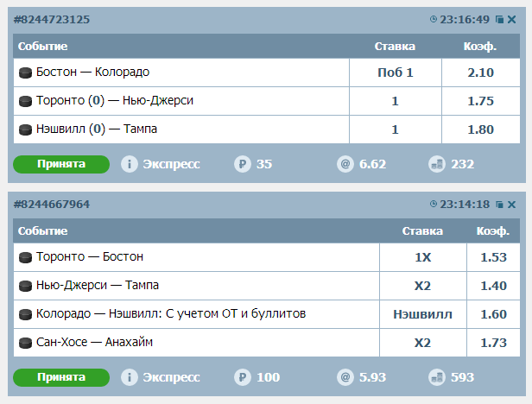This screenshot has width=532, height=404.
Task: Close bet slip #8244667964
Action: [x=511, y=205]
